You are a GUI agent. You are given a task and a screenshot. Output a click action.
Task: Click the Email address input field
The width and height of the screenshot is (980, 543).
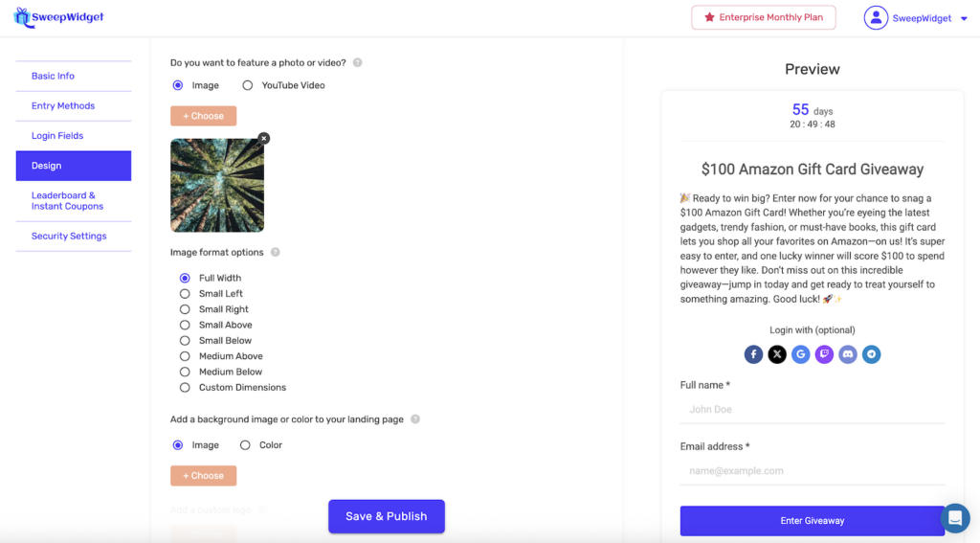tap(812, 471)
